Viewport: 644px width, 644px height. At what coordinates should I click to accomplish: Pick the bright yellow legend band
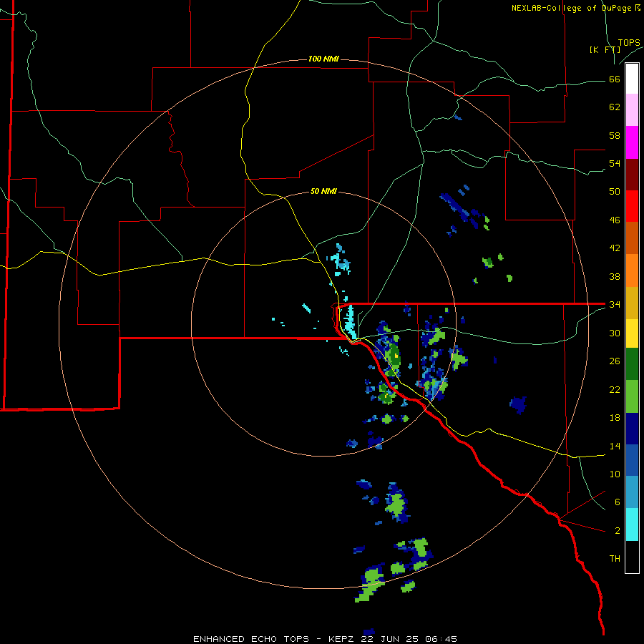point(632,333)
